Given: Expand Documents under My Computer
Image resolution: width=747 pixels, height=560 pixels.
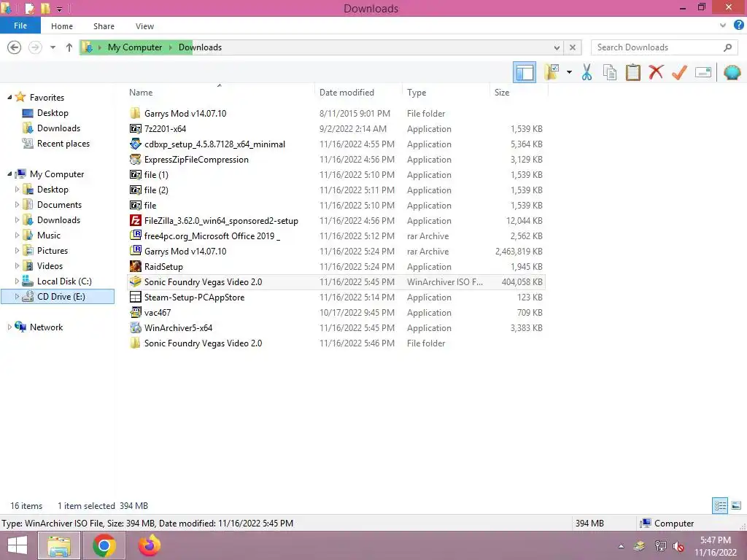Looking at the screenshot, I should coord(18,205).
